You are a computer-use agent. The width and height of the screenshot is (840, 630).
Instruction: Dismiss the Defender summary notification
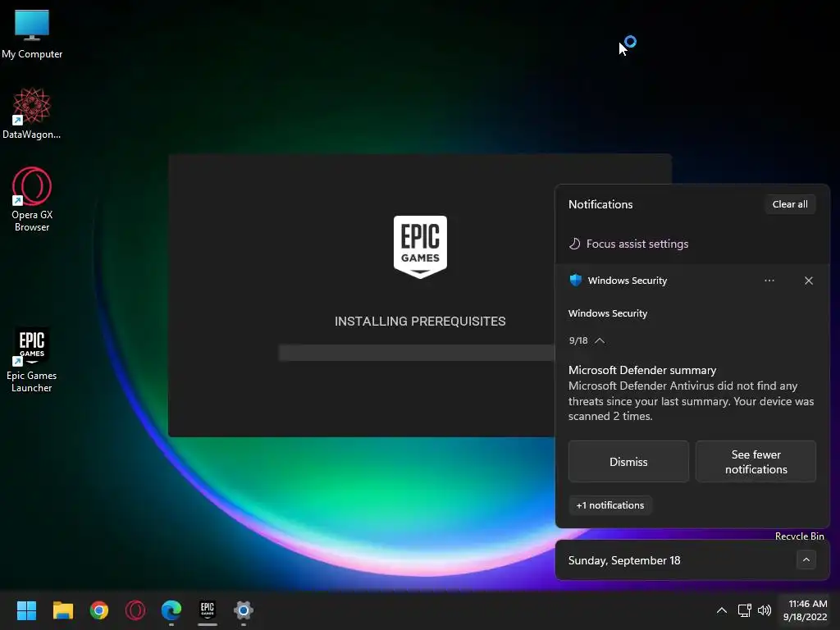(x=628, y=462)
